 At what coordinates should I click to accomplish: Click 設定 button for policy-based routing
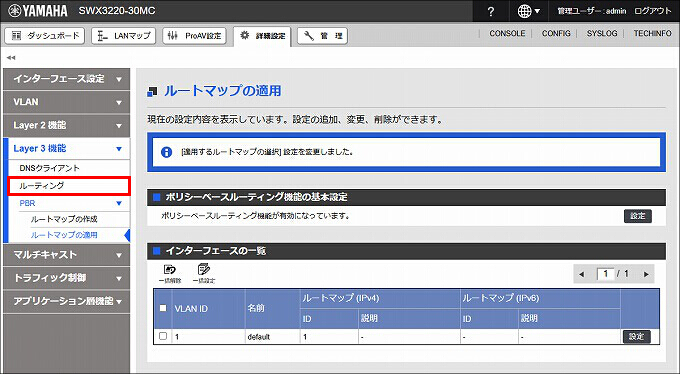coord(638,216)
